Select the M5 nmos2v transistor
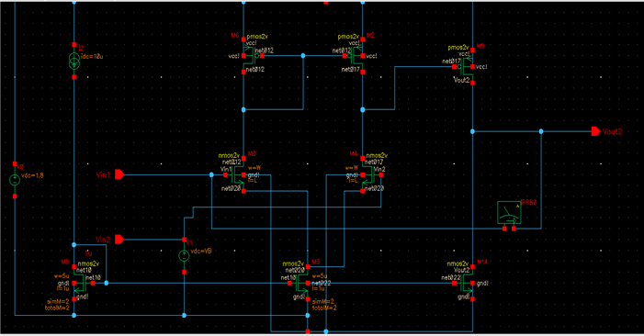 click(82, 283)
